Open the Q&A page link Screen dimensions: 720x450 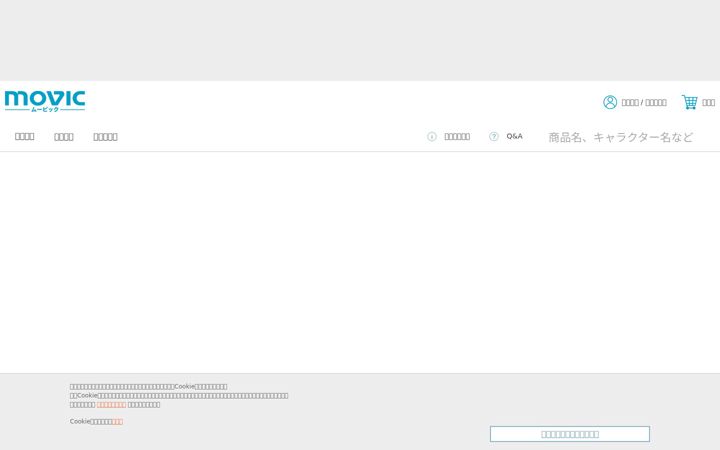click(514, 136)
